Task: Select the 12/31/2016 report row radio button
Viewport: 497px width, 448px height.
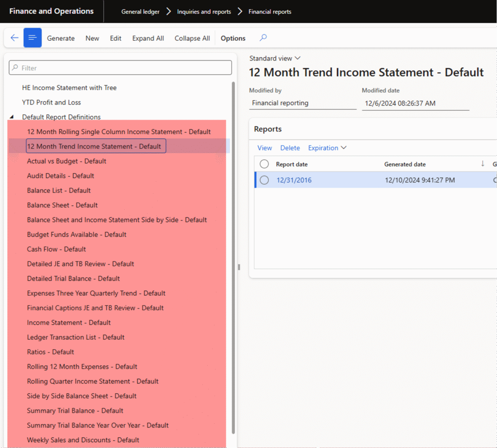Action: [264, 180]
